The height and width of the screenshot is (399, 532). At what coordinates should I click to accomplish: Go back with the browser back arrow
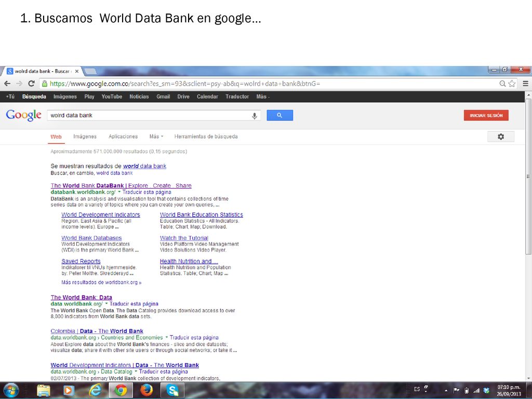click(7, 84)
